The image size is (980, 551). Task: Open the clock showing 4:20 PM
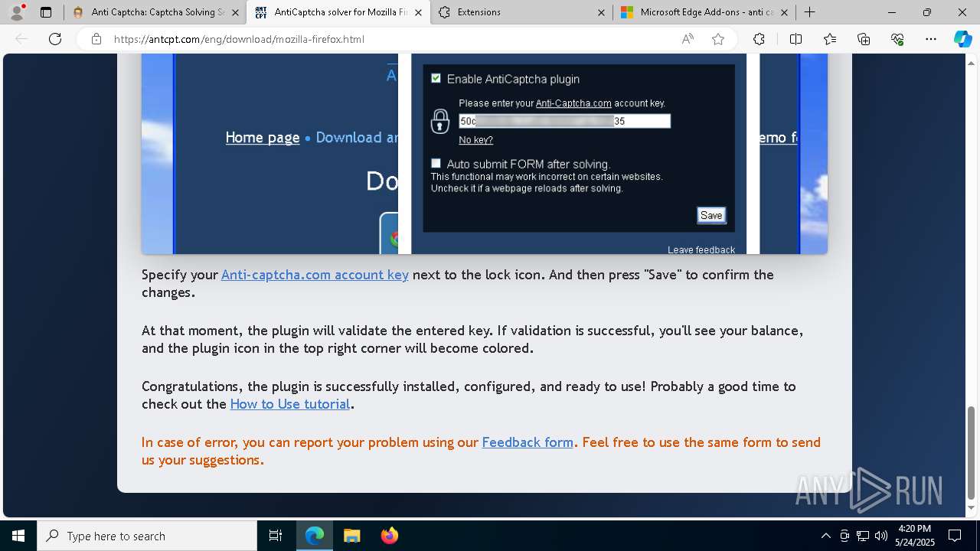tap(914, 536)
